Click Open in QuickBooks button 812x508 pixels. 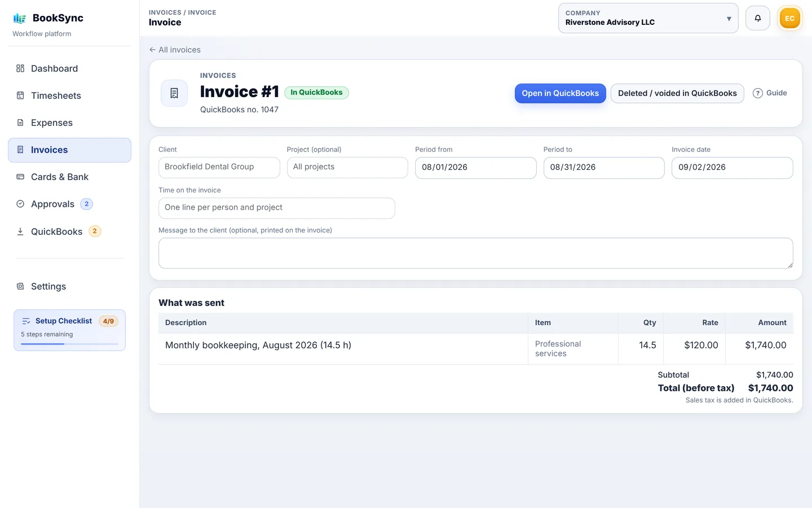[x=561, y=93]
